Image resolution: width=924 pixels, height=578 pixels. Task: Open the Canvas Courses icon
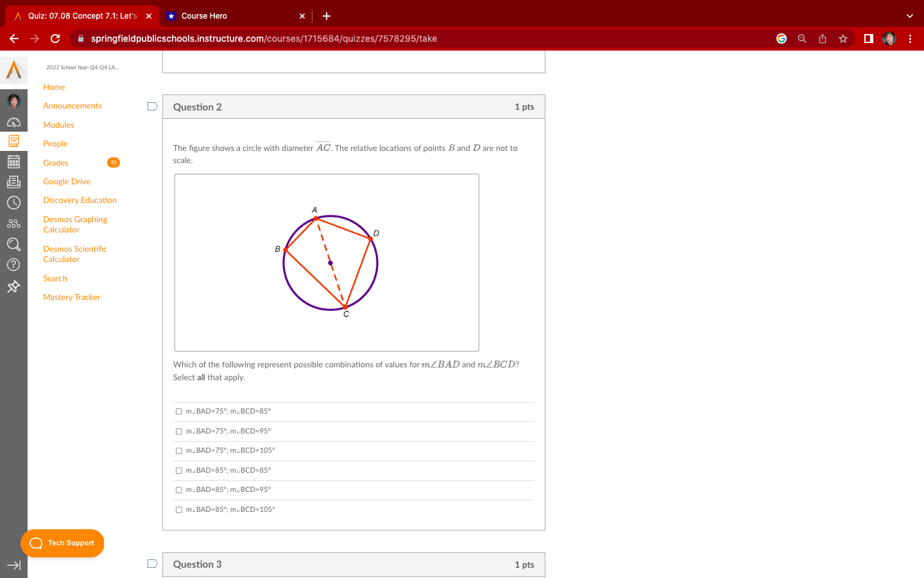(13, 141)
